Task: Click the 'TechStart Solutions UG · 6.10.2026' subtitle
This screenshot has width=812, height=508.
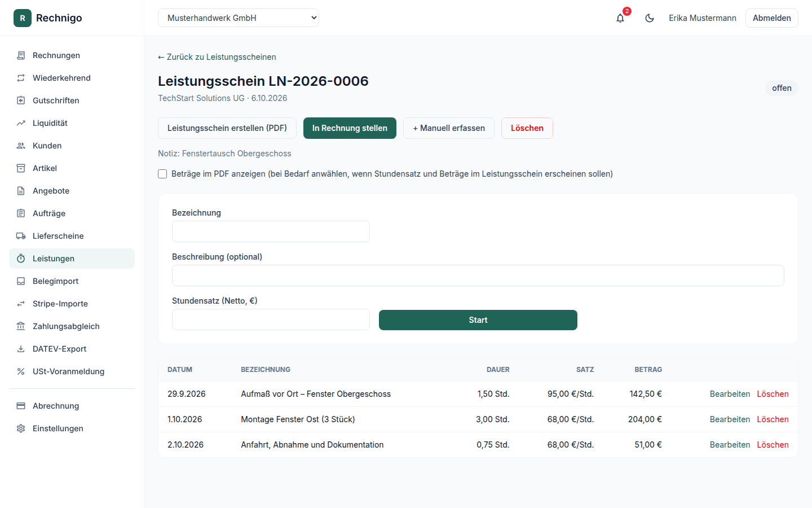Action: (x=223, y=98)
